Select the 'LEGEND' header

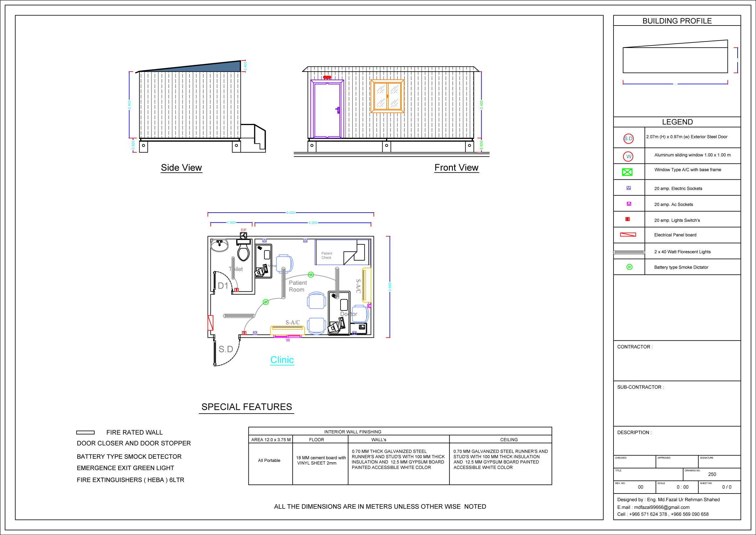coord(677,122)
